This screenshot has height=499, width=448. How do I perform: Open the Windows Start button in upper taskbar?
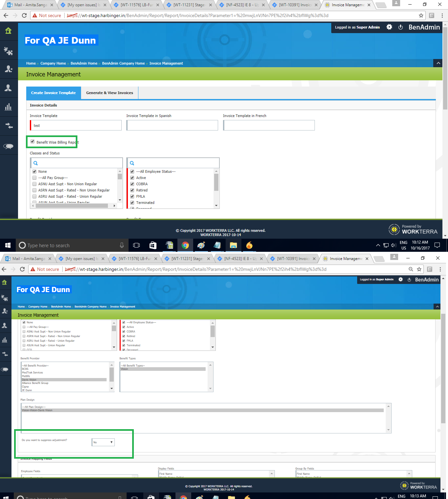point(8,245)
